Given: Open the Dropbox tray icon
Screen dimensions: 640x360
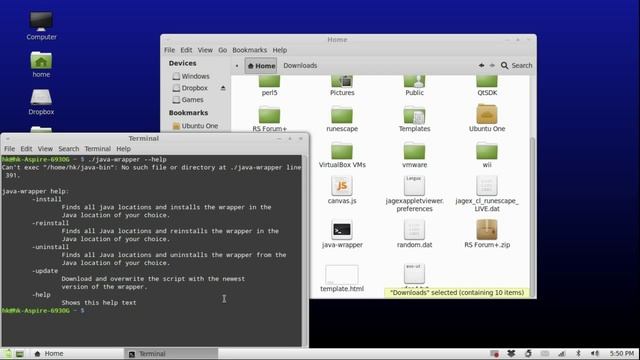Looking at the screenshot, I should click(x=511, y=353).
